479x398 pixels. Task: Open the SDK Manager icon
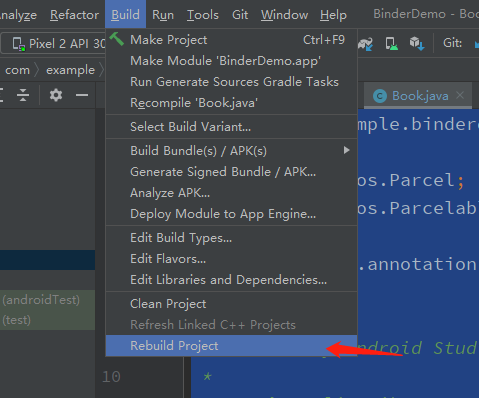417,44
